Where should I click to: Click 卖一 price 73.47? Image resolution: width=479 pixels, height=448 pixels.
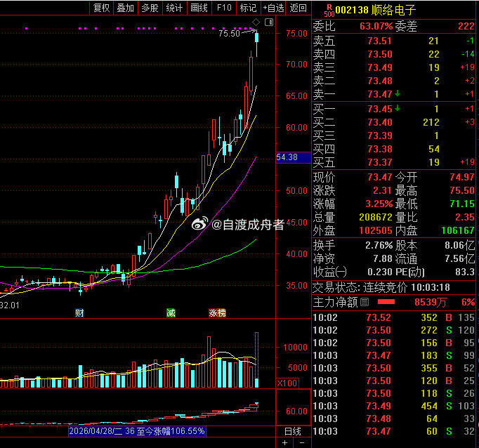[380, 94]
